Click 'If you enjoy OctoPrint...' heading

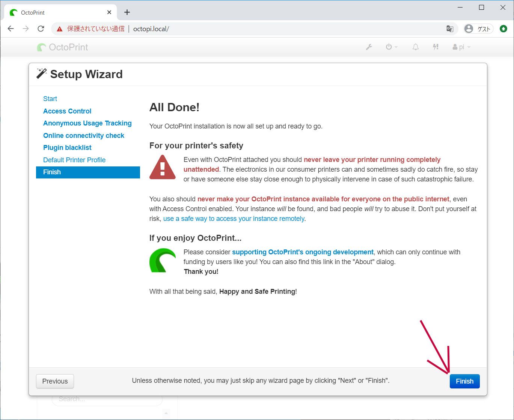(195, 238)
